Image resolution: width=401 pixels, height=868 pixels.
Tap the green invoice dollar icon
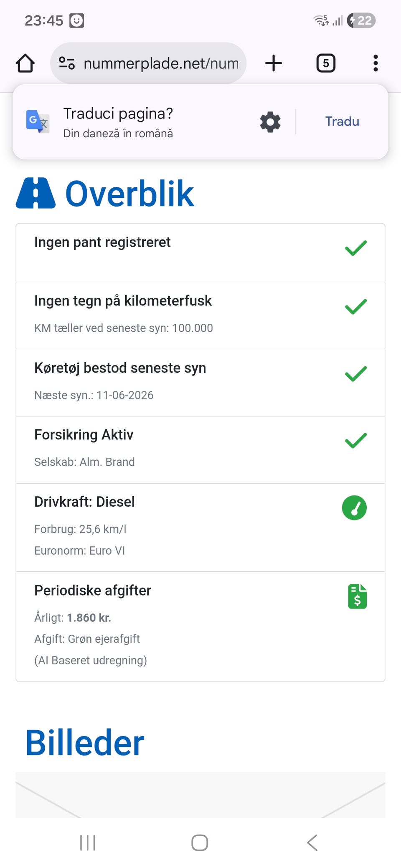[x=357, y=596]
